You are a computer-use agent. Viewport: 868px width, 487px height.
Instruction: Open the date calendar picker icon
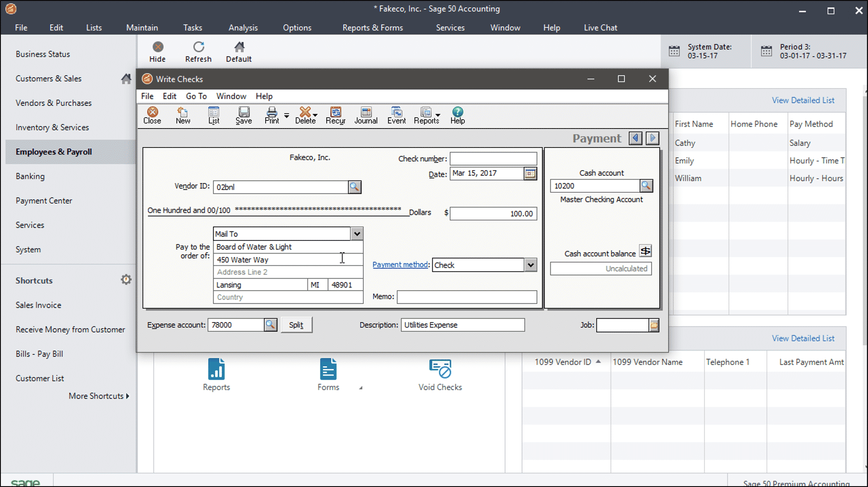pos(530,174)
